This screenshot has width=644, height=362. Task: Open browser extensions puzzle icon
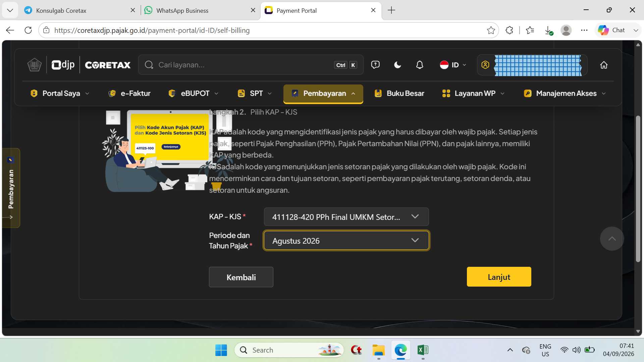pyautogui.click(x=509, y=30)
